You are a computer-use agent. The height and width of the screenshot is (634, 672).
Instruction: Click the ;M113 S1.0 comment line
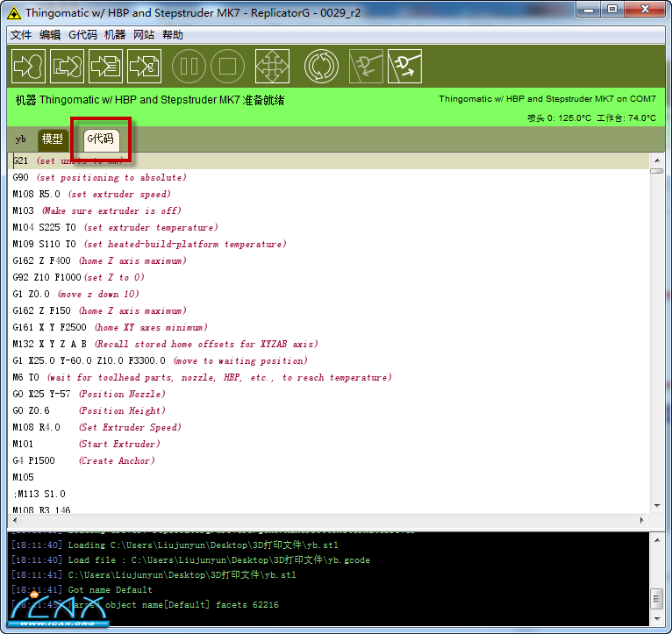(39, 495)
